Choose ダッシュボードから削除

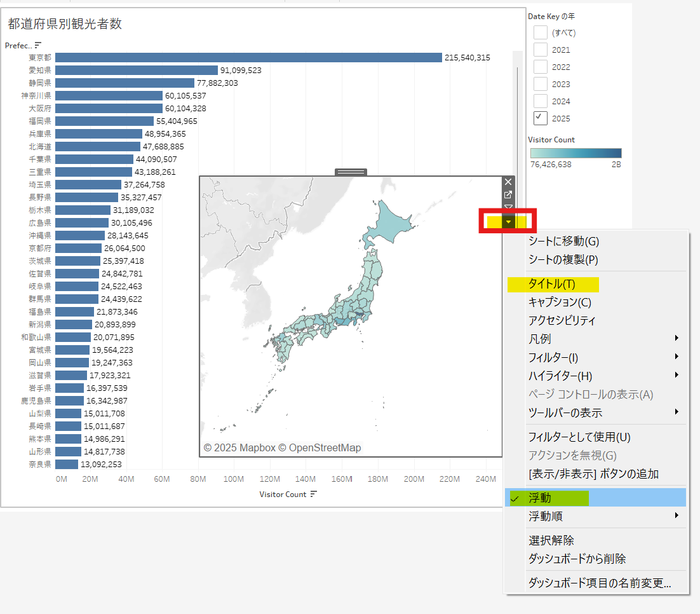[x=596, y=559]
